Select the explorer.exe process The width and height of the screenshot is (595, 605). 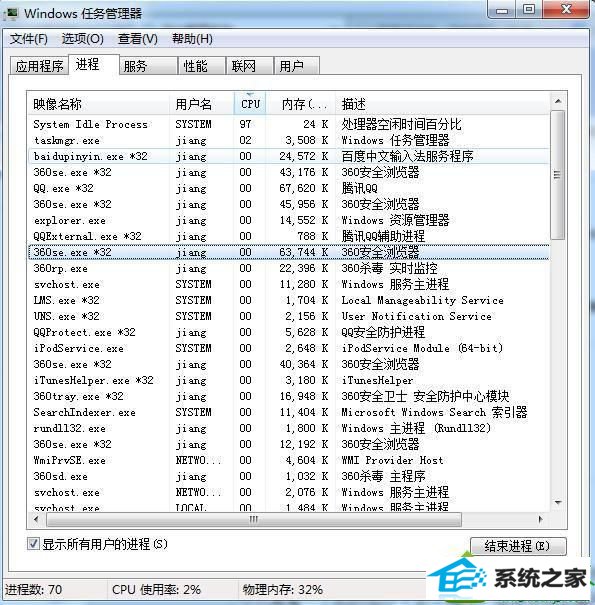[x=289, y=220]
